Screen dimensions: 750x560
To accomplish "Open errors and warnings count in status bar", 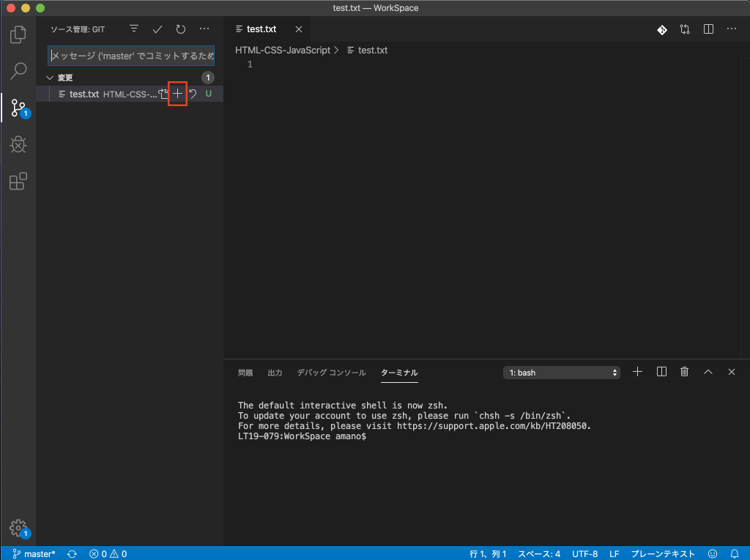I will (x=108, y=554).
